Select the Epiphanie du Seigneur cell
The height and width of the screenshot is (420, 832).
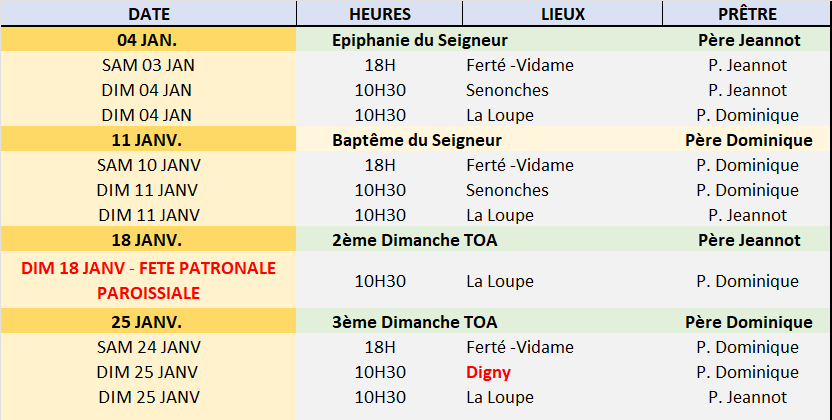click(x=419, y=40)
